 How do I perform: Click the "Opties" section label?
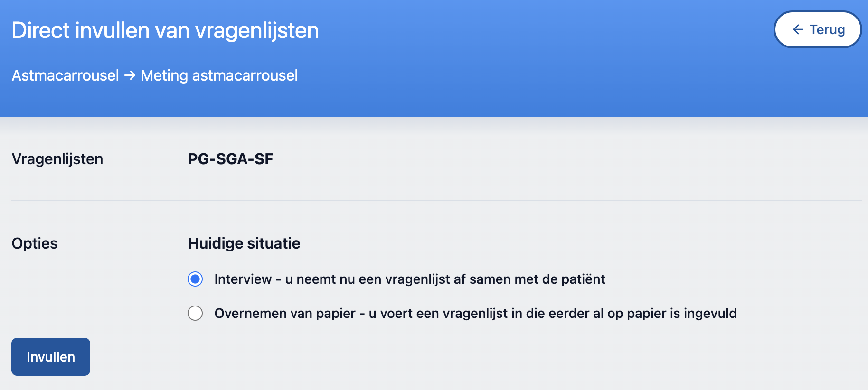click(35, 243)
